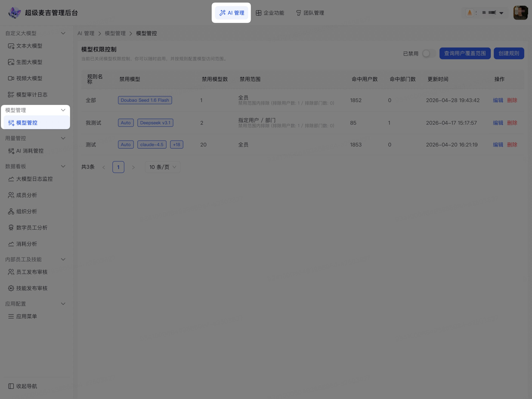Click the 员工发布审核 icon
The height and width of the screenshot is (399, 532).
pos(11,272)
